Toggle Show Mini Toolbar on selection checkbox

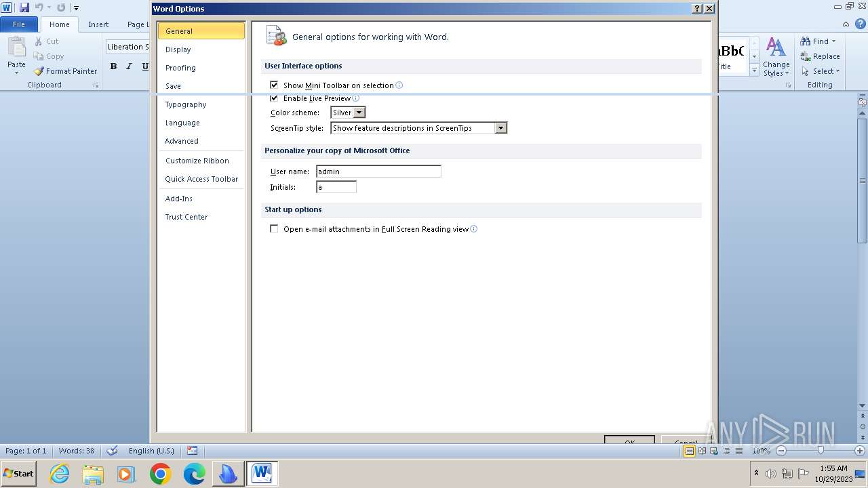(x=274, y=85)
